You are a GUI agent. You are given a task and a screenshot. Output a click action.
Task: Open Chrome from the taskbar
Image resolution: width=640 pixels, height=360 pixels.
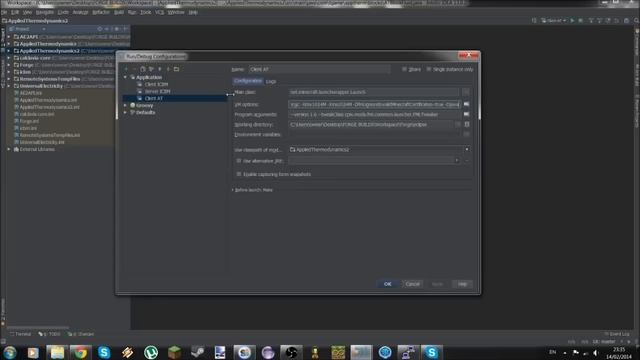coord(80,352)
